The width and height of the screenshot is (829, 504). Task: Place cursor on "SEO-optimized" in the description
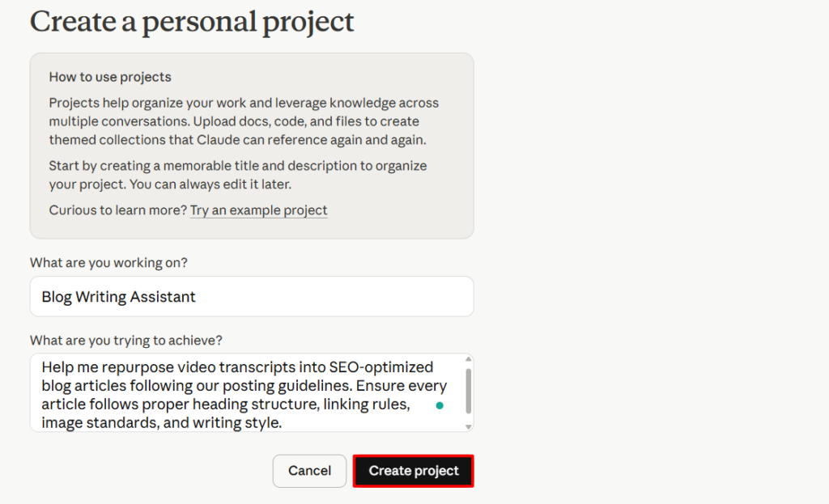point(387,367)
